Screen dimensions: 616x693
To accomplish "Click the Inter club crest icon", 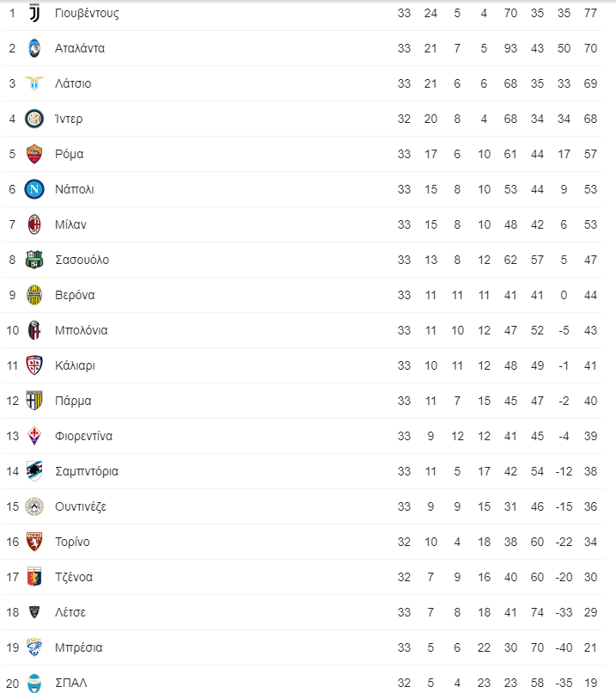I will pyautogui.click(x=34, y=119).
